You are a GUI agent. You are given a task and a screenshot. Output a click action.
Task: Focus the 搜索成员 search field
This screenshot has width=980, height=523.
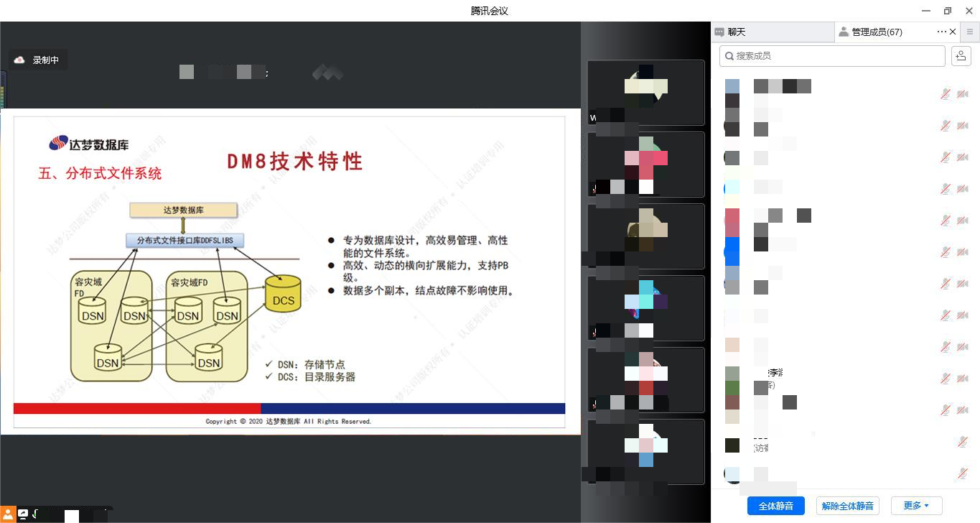[x=832, y=55]
